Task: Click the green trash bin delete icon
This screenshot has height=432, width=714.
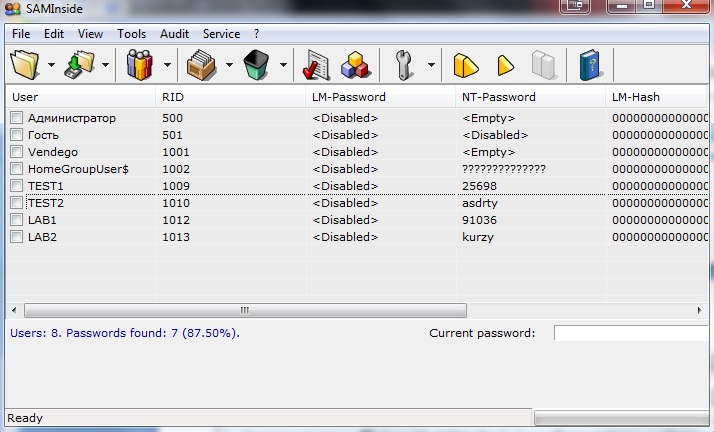Action: point(256,65)
